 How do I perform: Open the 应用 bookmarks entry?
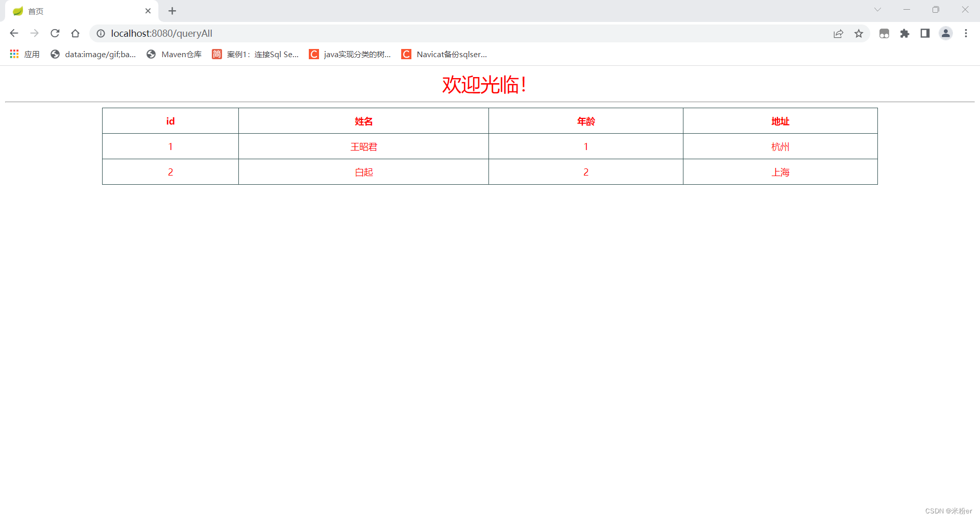click(32, 54)
